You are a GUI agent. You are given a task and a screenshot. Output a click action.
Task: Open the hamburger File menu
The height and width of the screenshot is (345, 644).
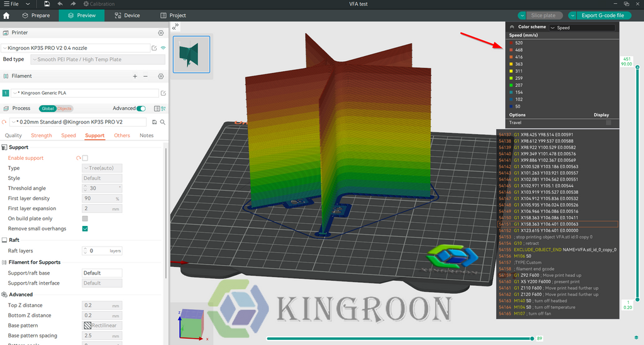click(x=11, y=4)
